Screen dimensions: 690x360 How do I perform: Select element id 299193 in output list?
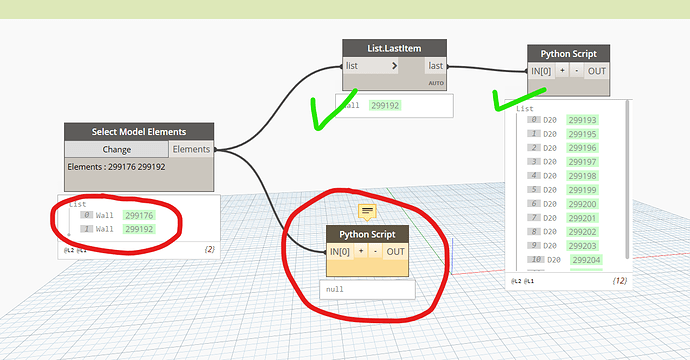tap(582, 120)
